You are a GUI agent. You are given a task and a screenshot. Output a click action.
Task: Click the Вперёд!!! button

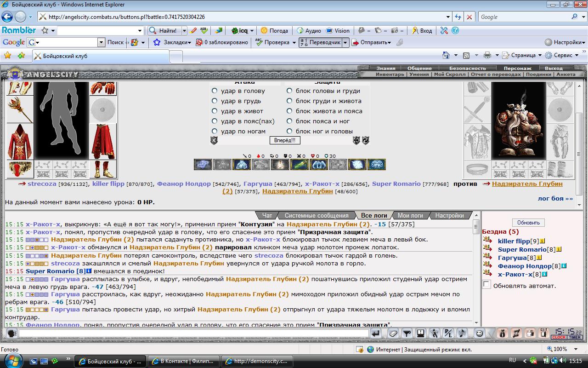(284, 140)
